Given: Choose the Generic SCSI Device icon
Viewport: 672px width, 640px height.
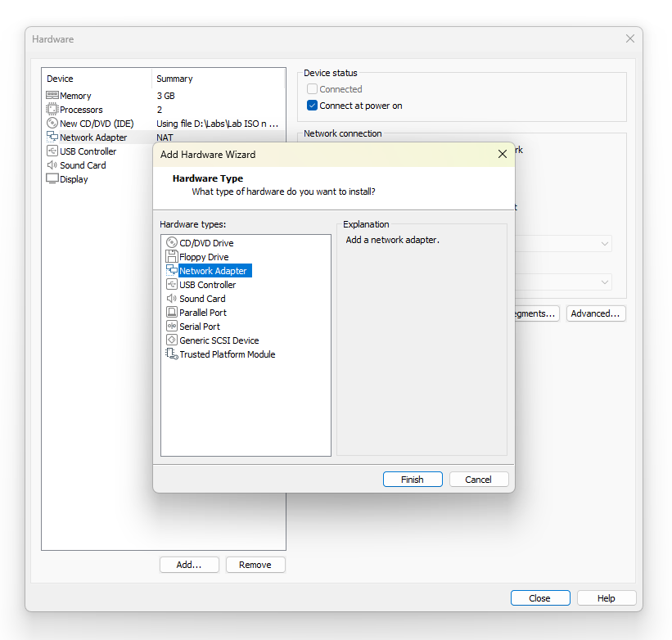Looking at the screenshot, I should 171,340.
